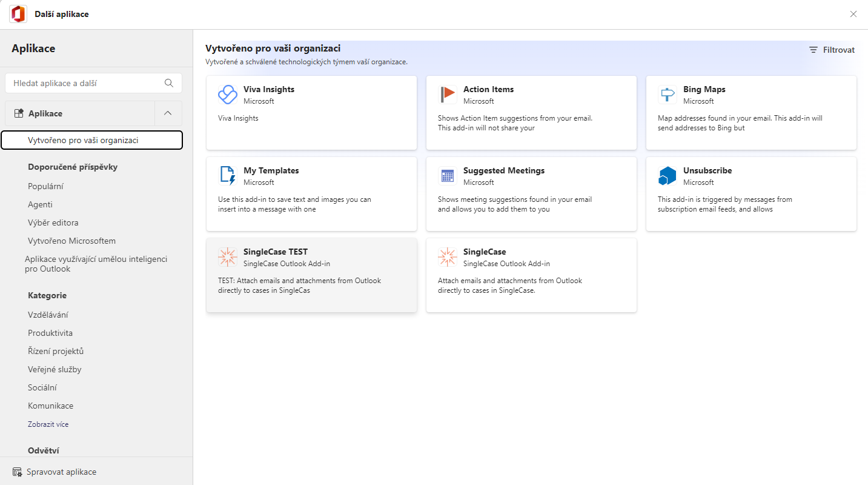Select the Produktivita category

coord(50,333)
